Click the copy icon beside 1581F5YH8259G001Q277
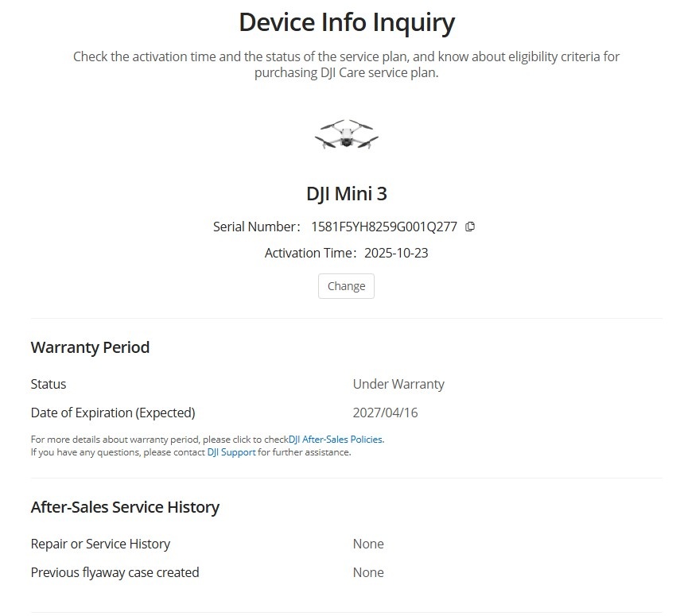680x616 pixels. point(470,227)
